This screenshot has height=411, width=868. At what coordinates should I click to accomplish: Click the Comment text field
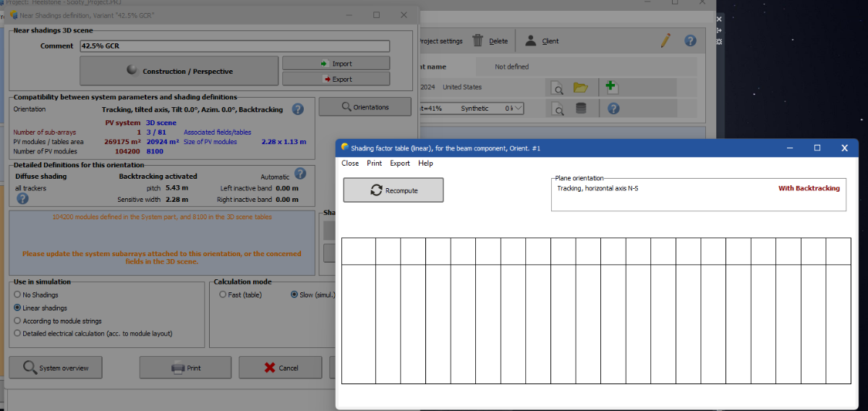(235, 46)
